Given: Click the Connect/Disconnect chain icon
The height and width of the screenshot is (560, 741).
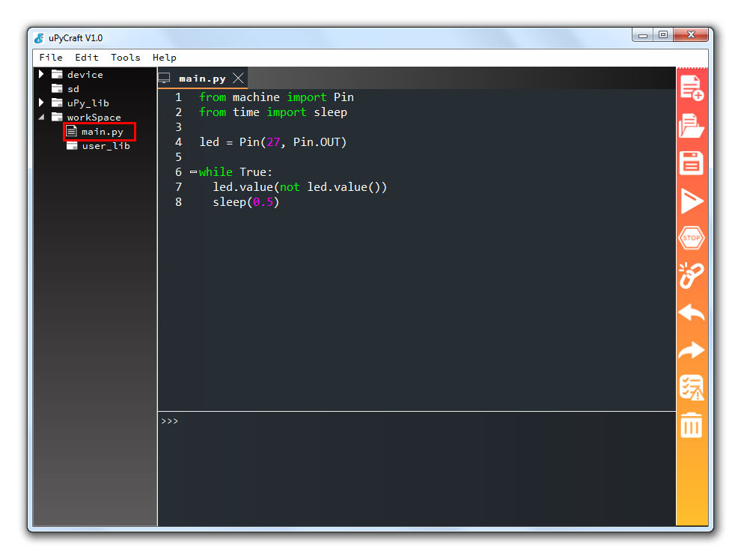Looking at the screenshot, I should [692, 276].
